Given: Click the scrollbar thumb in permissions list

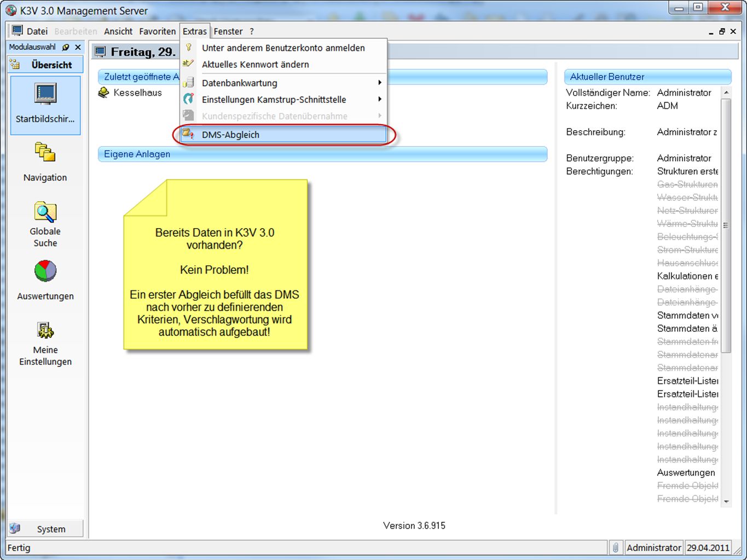Looking at the screenshot, I should [x=726, y=225].
